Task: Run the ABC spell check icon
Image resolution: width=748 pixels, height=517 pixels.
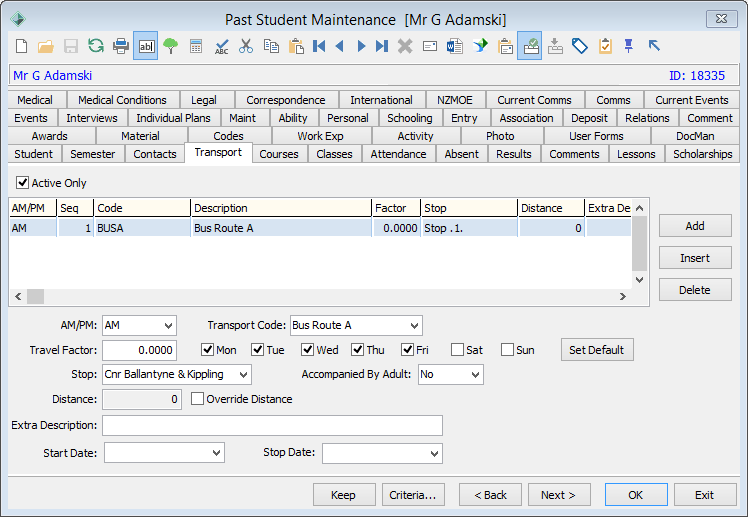Action: pyautogui.click(x=221, y=46)
